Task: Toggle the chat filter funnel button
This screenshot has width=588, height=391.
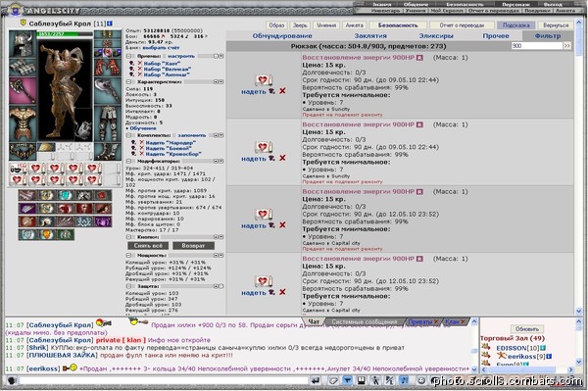Action: (347, 381)
